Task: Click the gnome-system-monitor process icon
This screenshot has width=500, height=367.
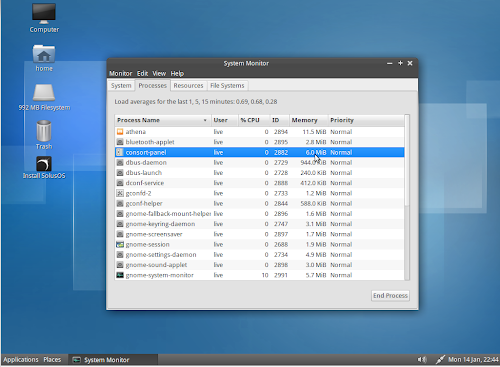Action: (120, 275)
